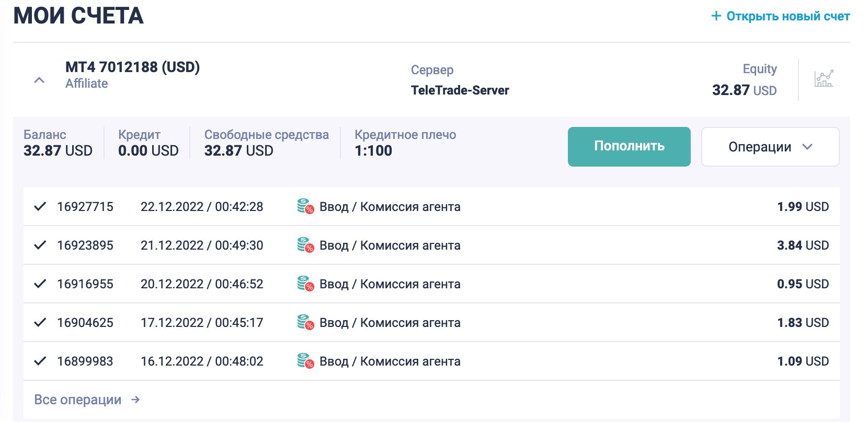868x422 pixels.
Task: Click the 1.09 USD amount
Action: click(803, 361)
